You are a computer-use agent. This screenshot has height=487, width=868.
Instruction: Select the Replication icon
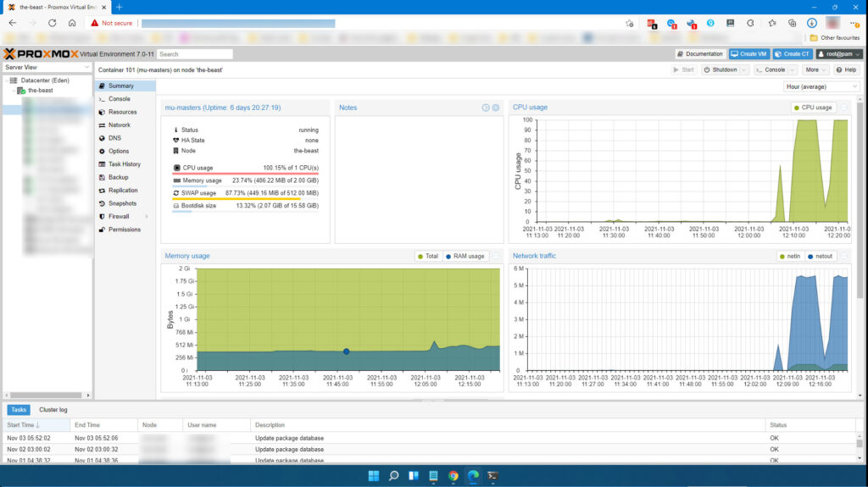coord(102,191)
